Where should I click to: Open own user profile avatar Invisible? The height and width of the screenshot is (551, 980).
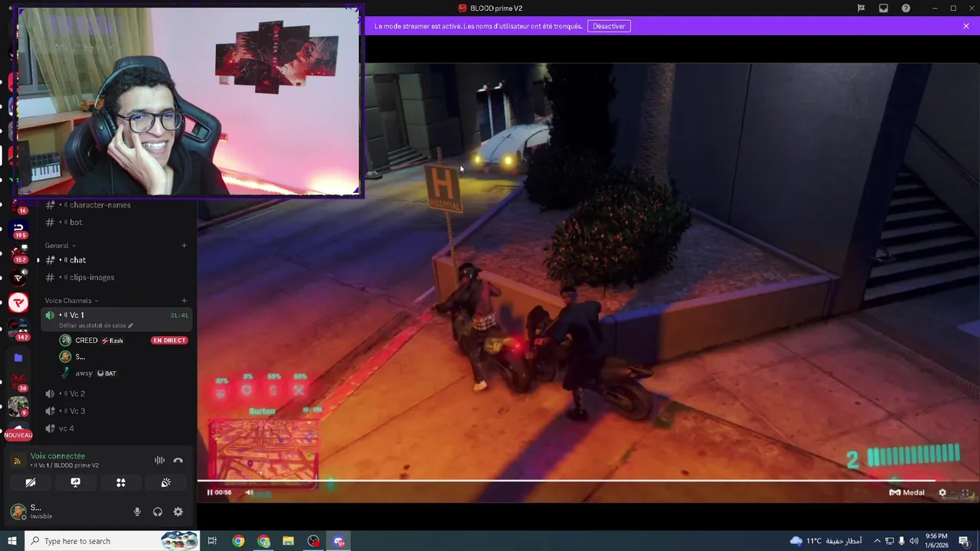tap(18, 512)
